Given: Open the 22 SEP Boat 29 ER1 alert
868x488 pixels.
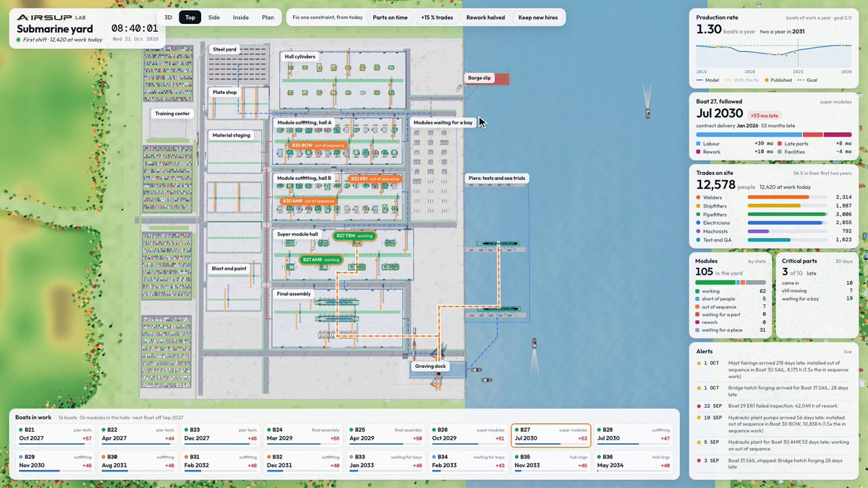Looking at the screenshot, I should 774,406.
